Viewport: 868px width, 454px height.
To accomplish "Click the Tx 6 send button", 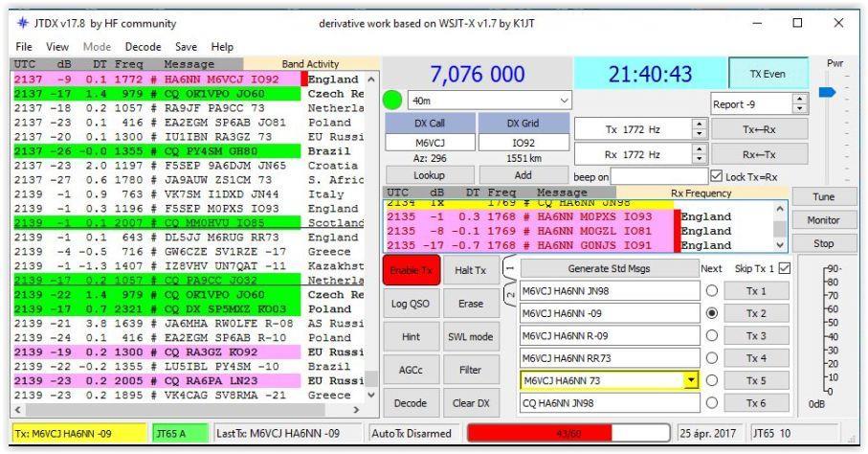I will 756,403.
